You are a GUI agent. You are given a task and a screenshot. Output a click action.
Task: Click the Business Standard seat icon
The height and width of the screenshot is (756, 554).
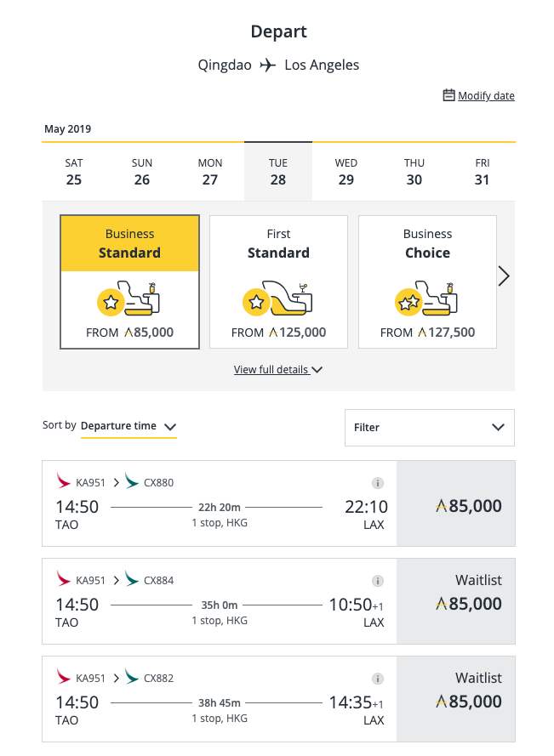pos(129,298)
